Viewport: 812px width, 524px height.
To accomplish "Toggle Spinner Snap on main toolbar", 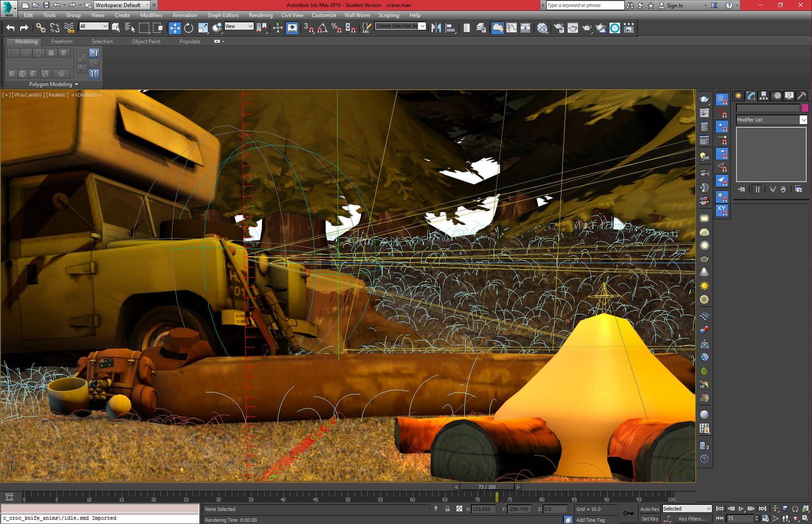I will click(x=350, y=28).
